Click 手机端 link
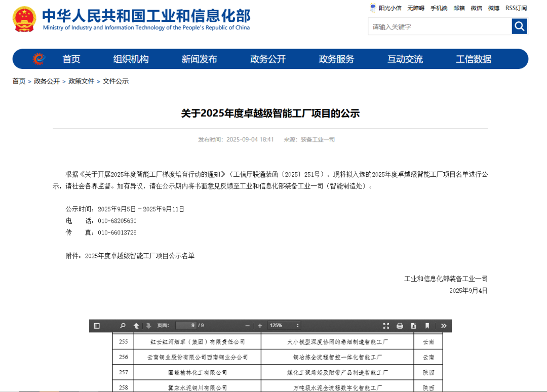The width and height of the screenshot is (547, 392). (x=439, y=8)
